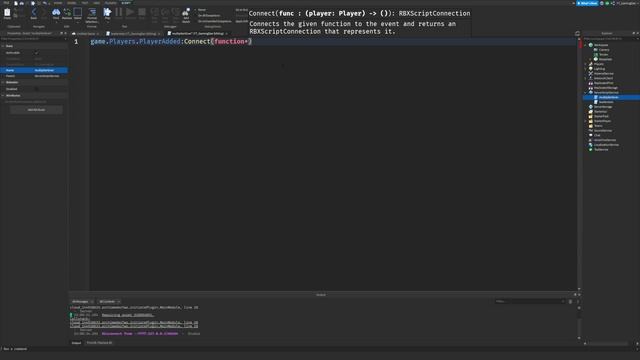
Task: Expand the StarterPlayer tree node
Action: (585, 121)
